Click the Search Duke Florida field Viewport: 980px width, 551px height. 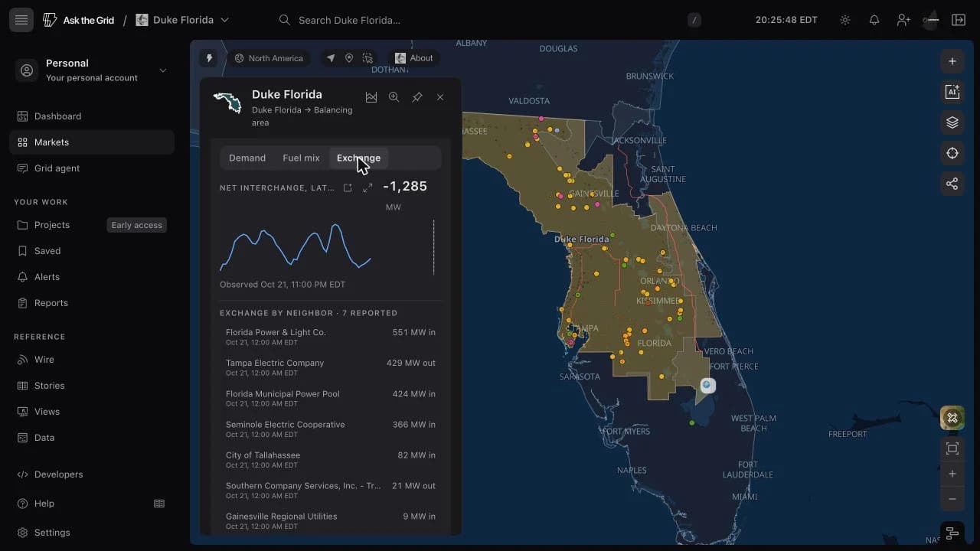(489, 20)
